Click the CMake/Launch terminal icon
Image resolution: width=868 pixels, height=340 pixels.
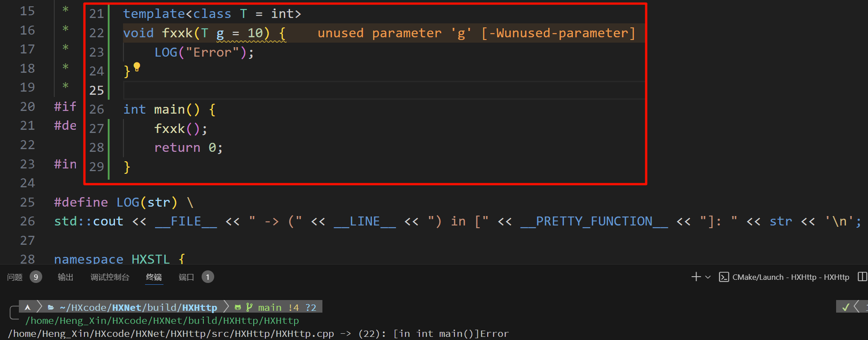click(723, 277)
